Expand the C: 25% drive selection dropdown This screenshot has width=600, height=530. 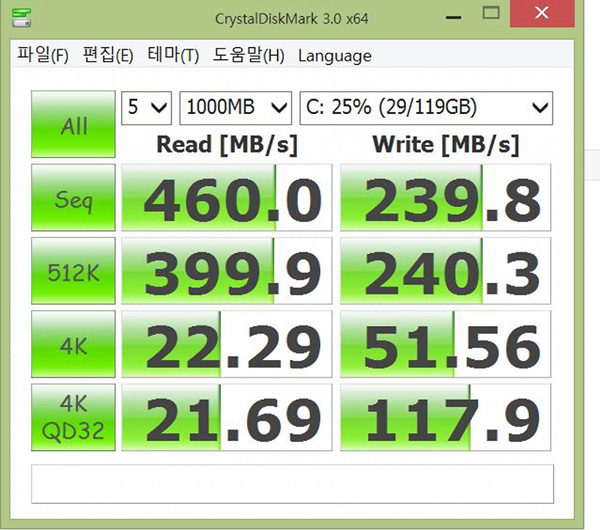point(426,108)
